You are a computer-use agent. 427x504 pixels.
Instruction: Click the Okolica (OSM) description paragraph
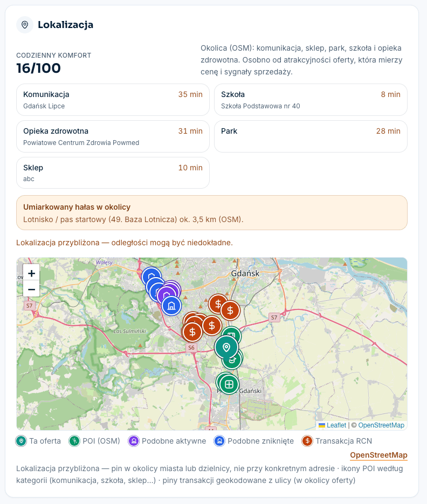[x=301, y=60]
